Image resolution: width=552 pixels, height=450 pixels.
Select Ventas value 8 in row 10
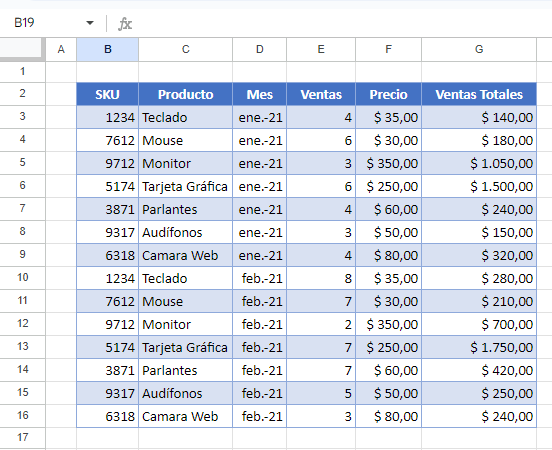321,278
